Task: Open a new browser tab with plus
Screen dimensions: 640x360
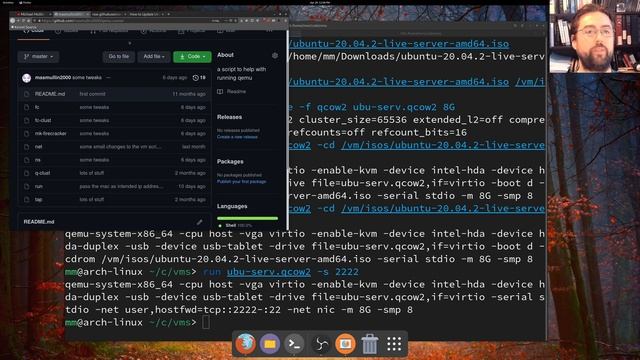Action: pos(169,14)
